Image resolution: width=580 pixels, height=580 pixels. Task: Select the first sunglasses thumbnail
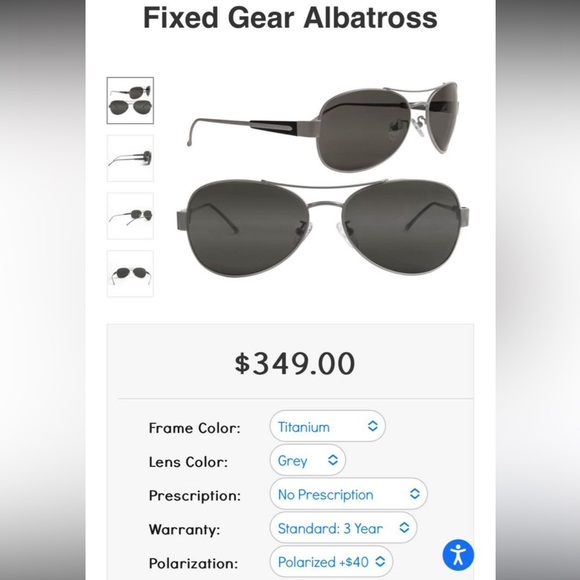130,100
